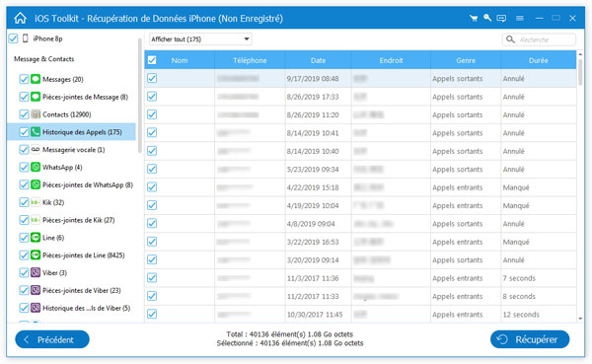Viewport: 592px width, 364px height.
Task: Toggle the Kik (32) checkbox
Action: point(24,202)
